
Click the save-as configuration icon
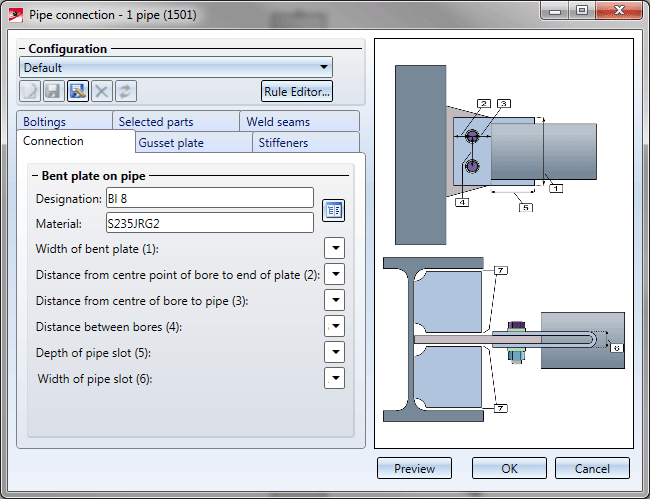(78, 92)
